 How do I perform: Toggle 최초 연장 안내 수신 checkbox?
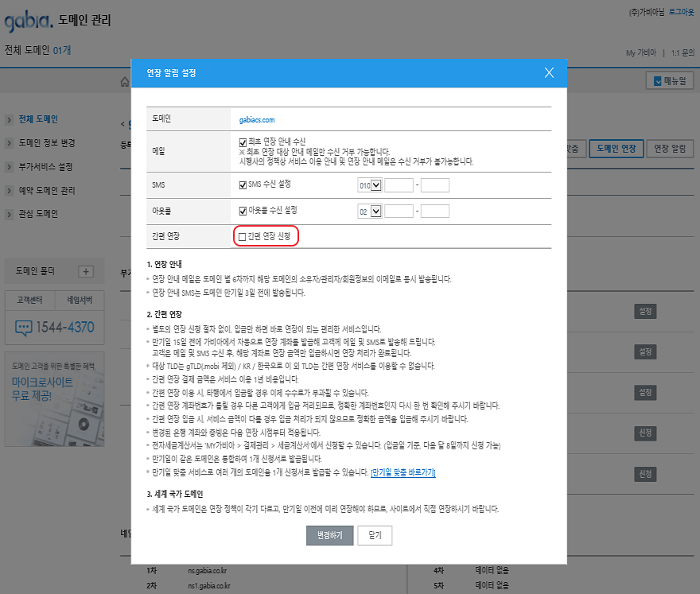click(x=243, y=142)
